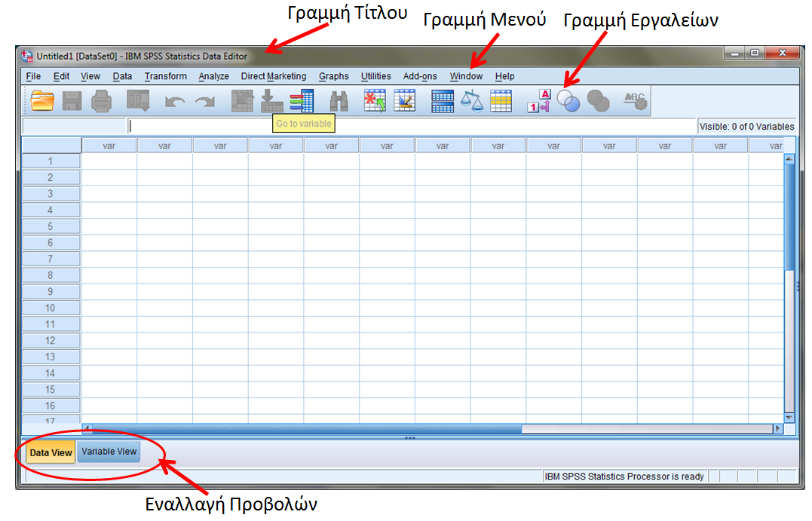Click the Show All Variables icon

pos(598,100)
